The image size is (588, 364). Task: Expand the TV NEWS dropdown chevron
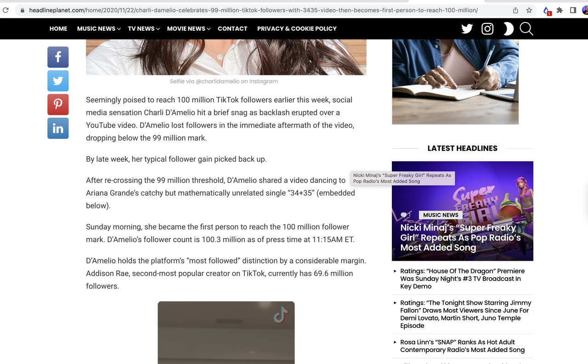pyautogui.click(x=158, y=29)
